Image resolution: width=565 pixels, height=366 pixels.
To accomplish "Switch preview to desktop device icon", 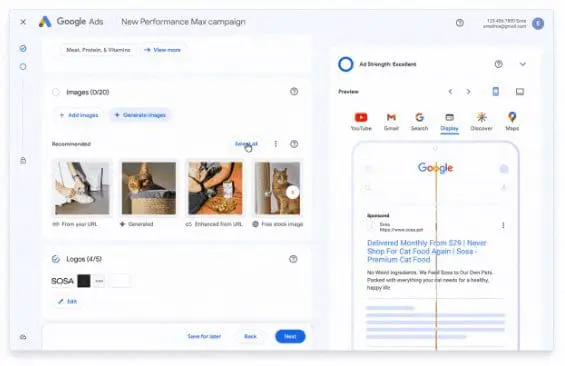I will pyautogui.click(x=520, y=92).
